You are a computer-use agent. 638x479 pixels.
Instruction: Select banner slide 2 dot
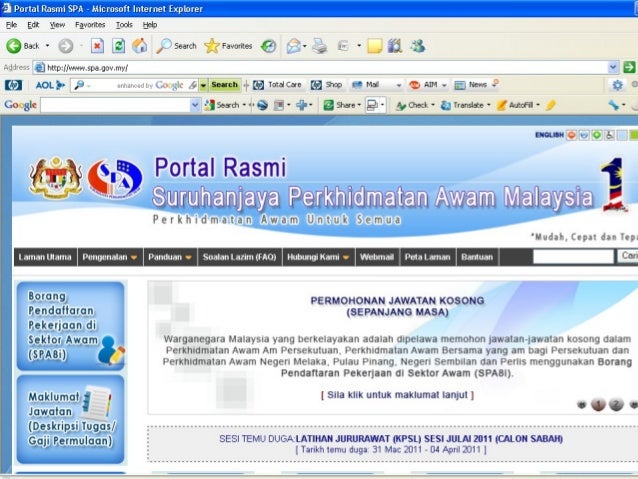point(616,404)
